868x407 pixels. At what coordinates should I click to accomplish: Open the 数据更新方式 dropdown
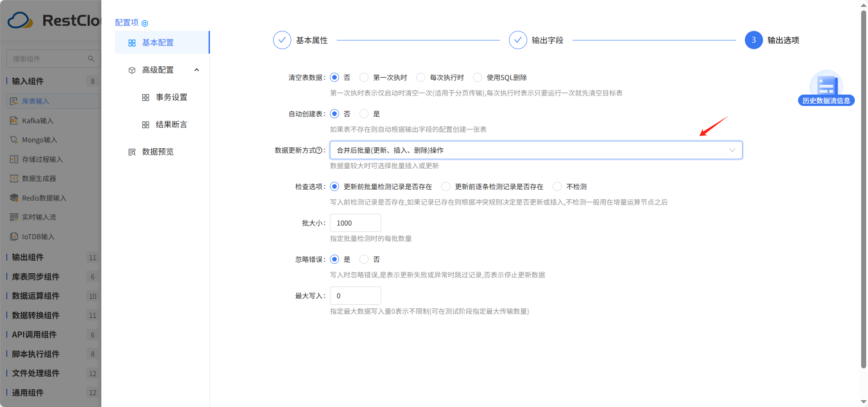[x=536, y=150]
